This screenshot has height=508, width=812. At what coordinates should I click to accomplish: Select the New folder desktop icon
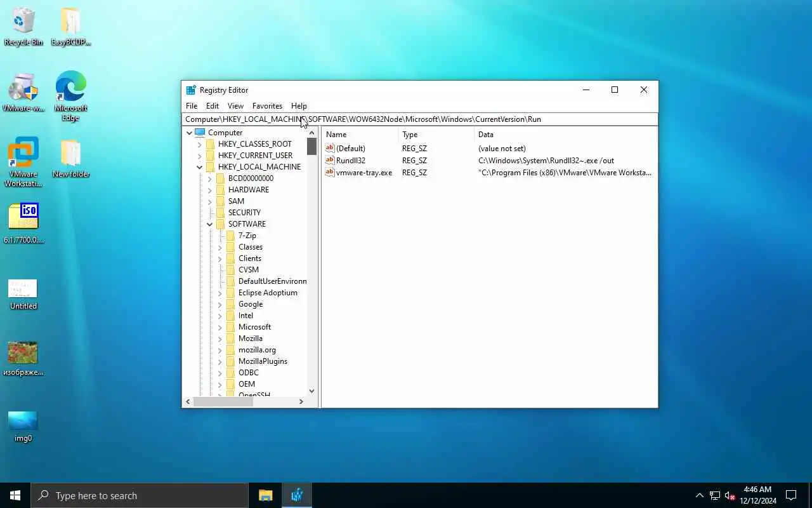[x=70, y=159]
